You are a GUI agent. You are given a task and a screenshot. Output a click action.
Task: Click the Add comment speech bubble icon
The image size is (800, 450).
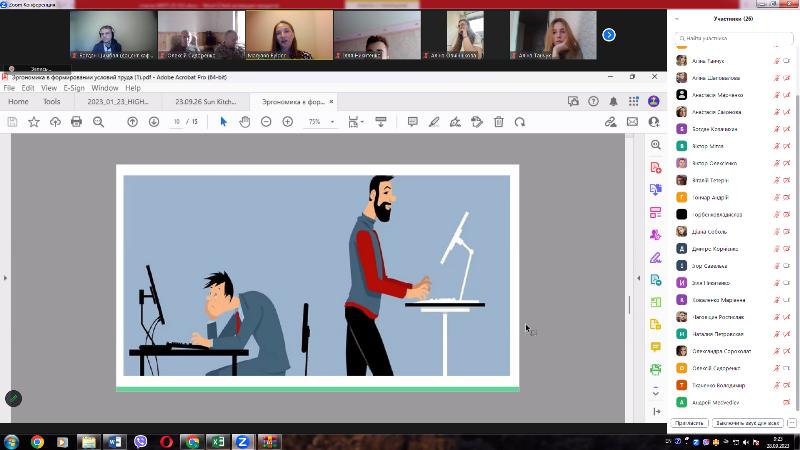coord(412,122)
